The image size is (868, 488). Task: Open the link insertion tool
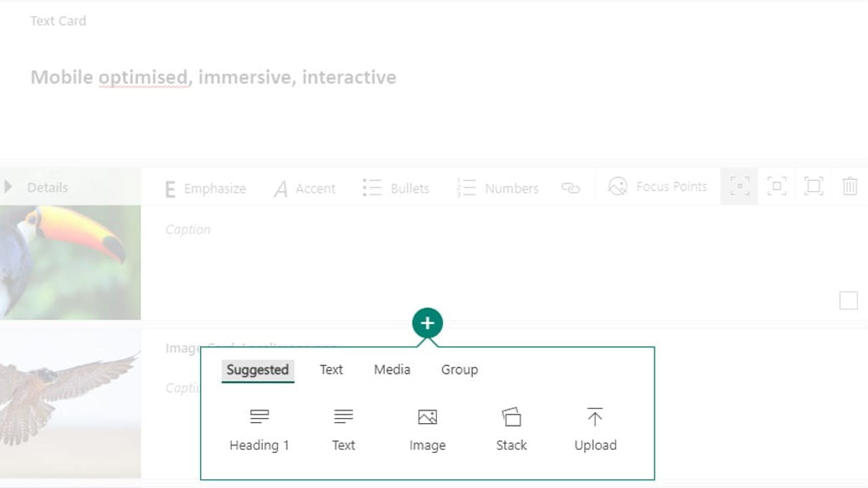(x=570, y=188)
